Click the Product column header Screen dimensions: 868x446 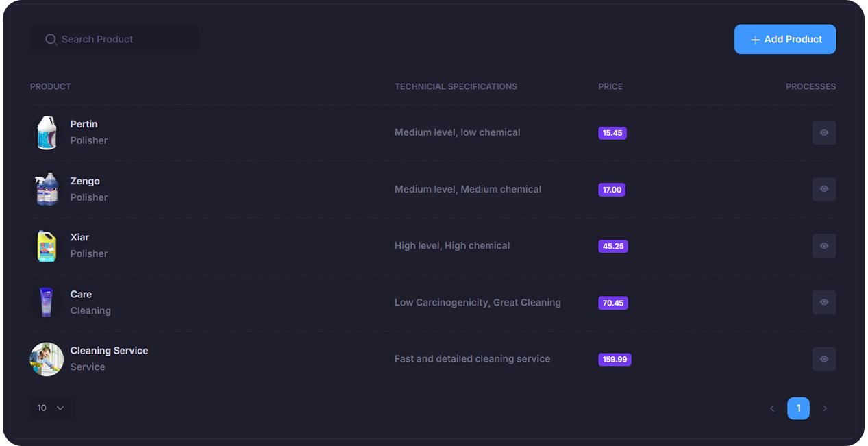coord(51,86)
